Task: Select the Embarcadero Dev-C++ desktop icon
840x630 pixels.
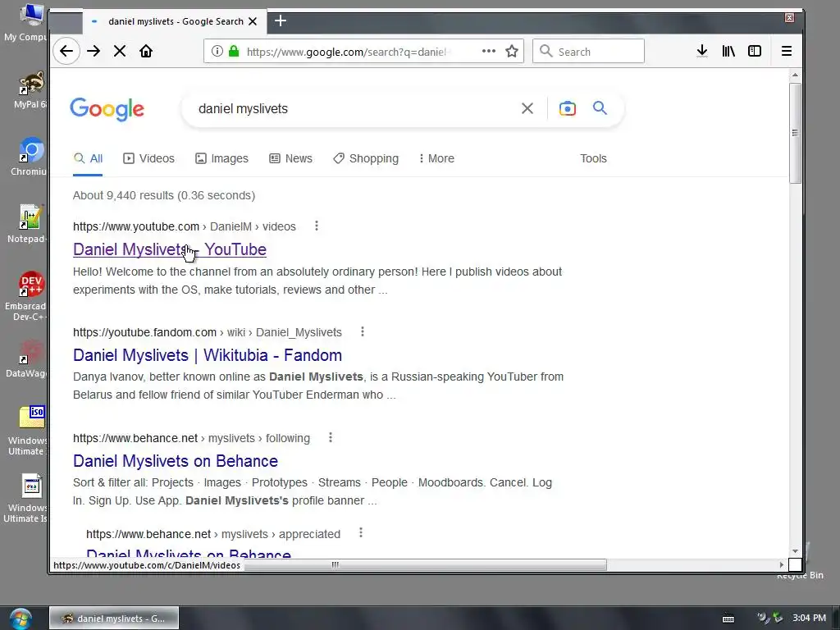Action: [x=26, y=296]
